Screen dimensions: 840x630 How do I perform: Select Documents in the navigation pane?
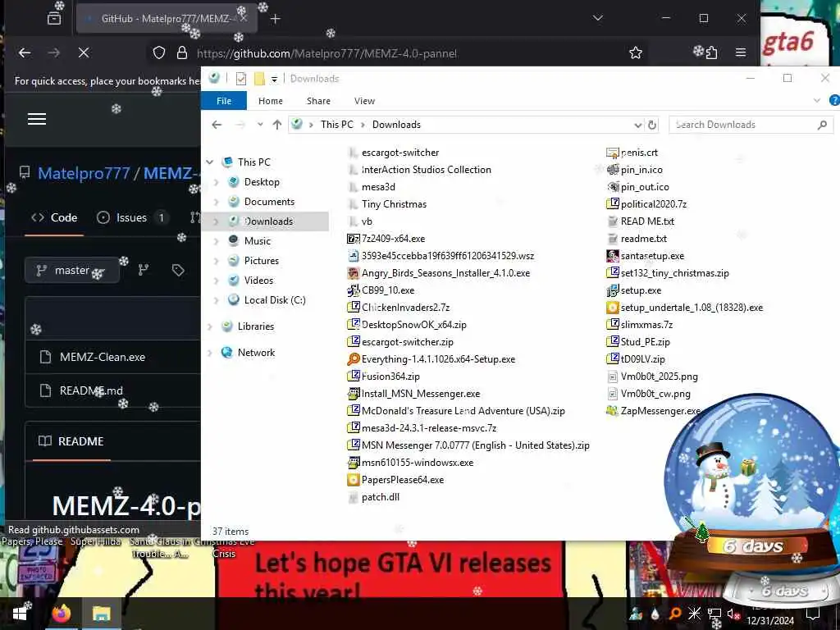click(x=269, y=202)
